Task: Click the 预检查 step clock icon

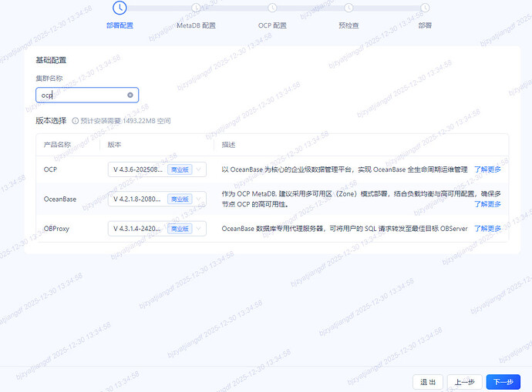Action: 348,8
